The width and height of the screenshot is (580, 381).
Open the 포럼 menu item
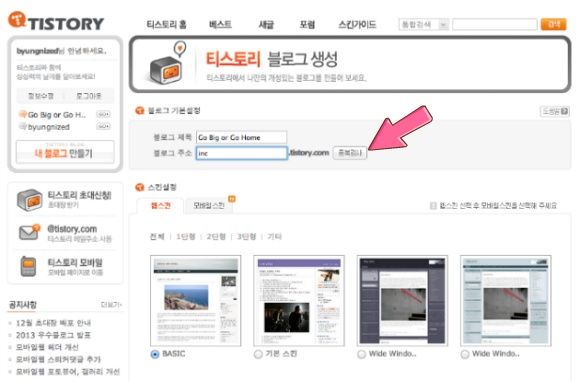(x=307, y=25)
